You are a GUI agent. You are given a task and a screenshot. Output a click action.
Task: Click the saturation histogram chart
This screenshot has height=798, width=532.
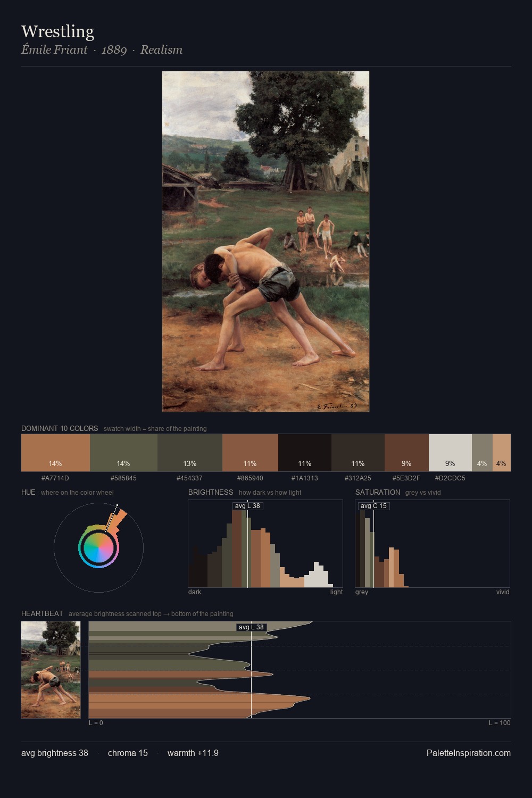tap(433, 544)
